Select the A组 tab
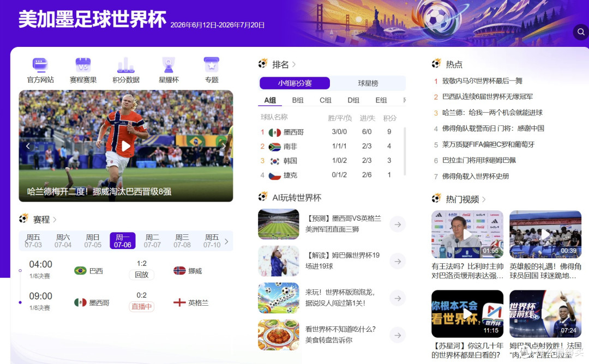The image size is (589, 364). 270,100
